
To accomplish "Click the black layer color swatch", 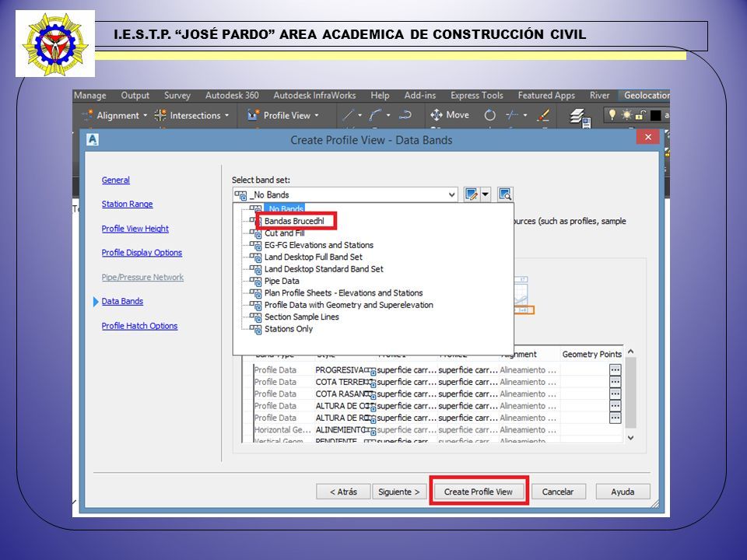I will (655, 115).
